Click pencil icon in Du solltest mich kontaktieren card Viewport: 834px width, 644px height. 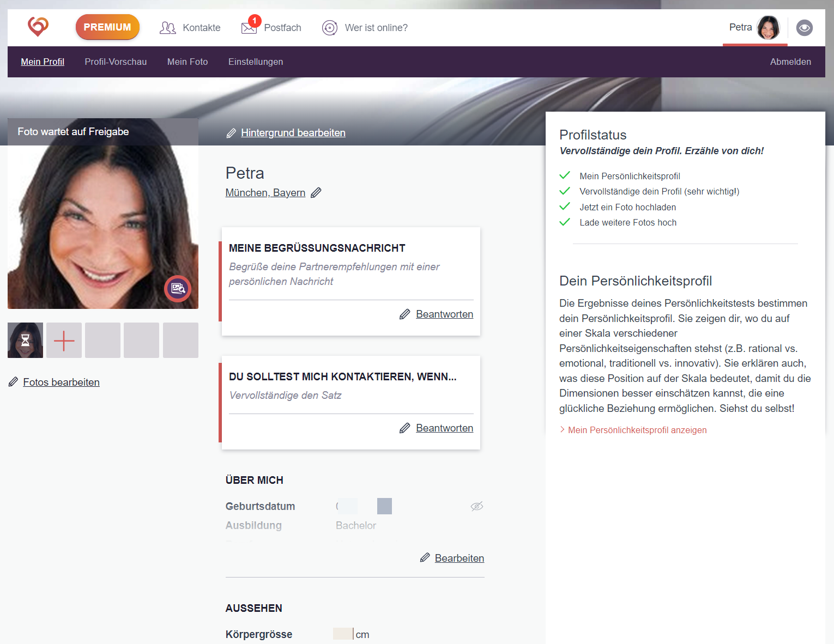(x=404, y=428)
